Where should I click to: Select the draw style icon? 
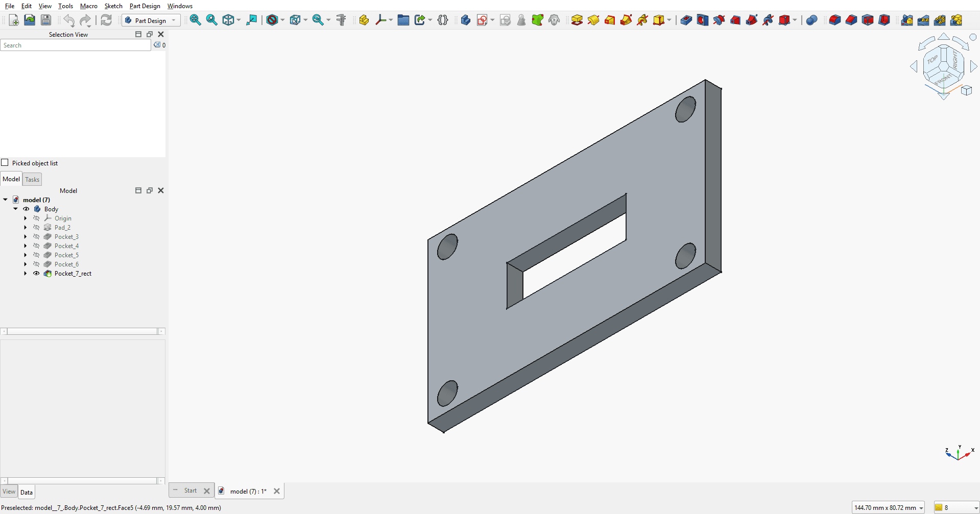[272, 20]
